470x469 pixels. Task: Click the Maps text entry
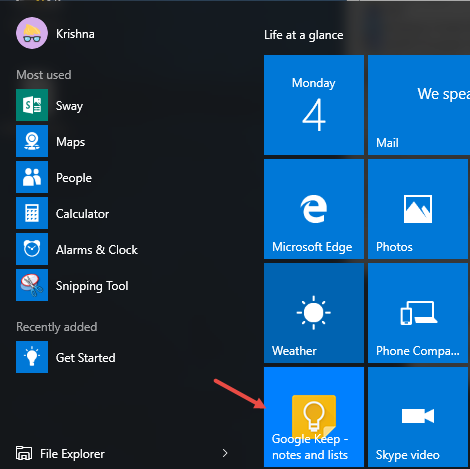[70, 142]
